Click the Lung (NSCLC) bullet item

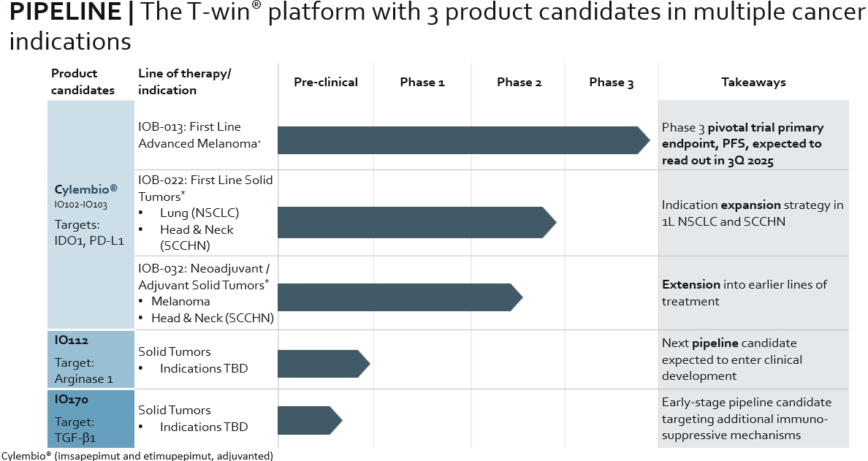pyautogui.click(x=199, y=213)
